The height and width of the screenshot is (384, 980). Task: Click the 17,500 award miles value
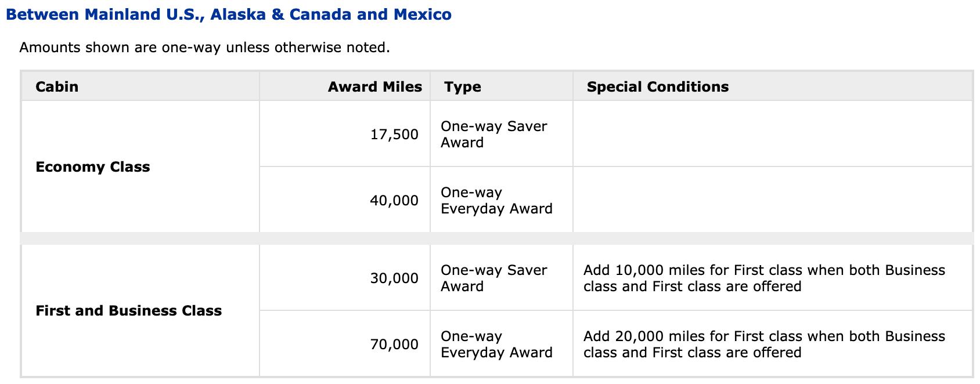click(394, 135)
